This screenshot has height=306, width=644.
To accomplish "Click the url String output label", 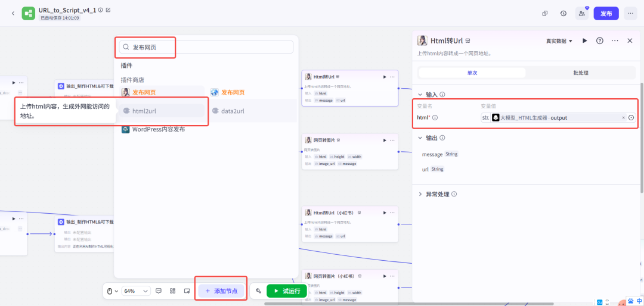I will pos(433,169).
